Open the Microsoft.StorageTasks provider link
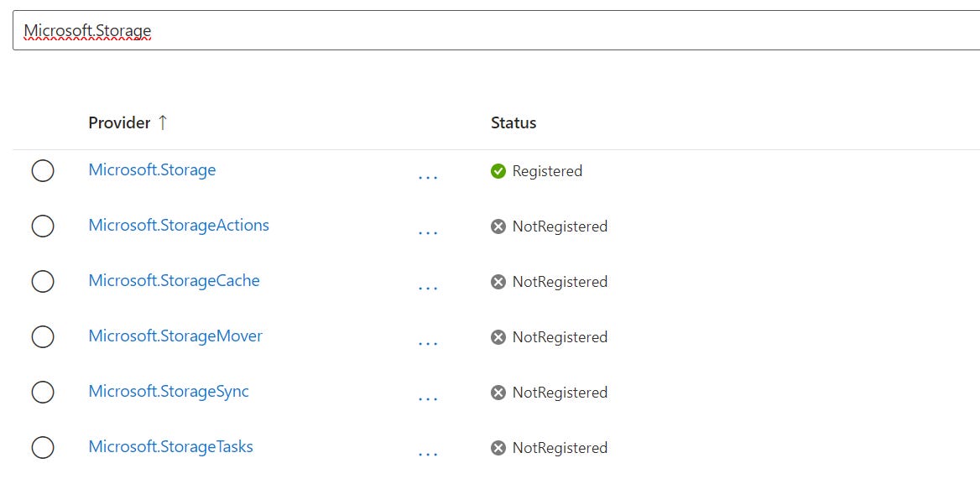 pyautogui.click(x=170, y=446)
